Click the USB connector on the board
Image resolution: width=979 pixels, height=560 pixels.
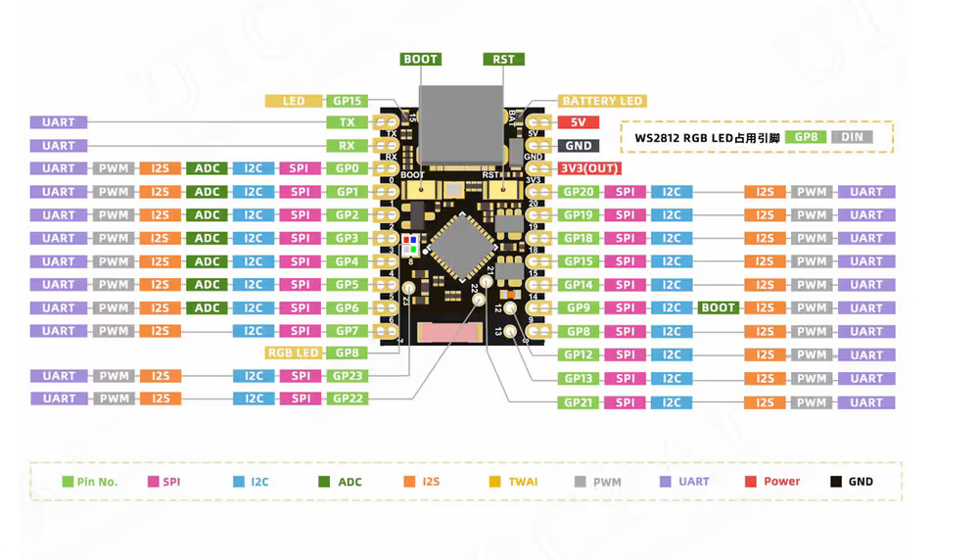tap(461, 125)
